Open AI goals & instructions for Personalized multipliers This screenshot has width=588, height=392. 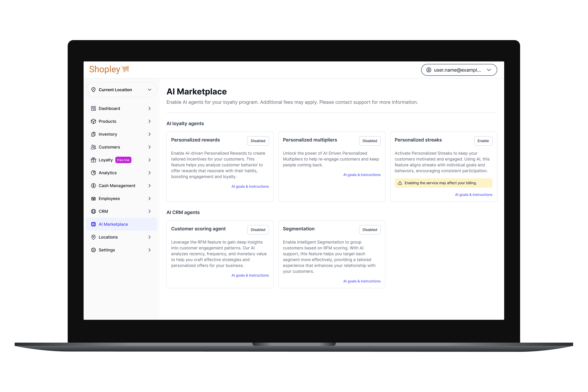click(362, 175)
